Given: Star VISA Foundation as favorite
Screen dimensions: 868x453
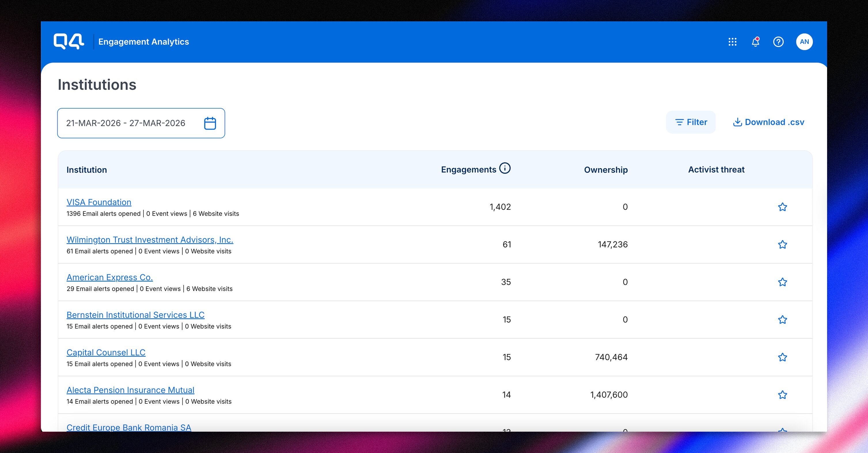Looking at the screenshot, I should click(x=782, y=207).
